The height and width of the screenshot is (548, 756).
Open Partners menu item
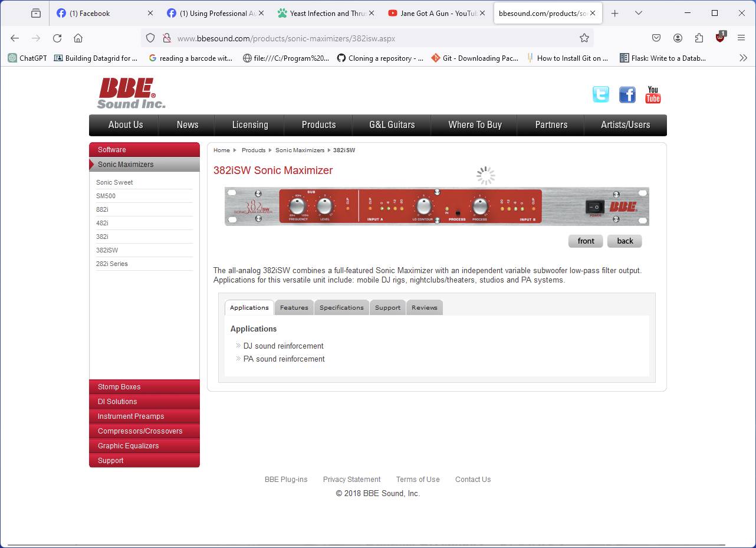point(551,124)
